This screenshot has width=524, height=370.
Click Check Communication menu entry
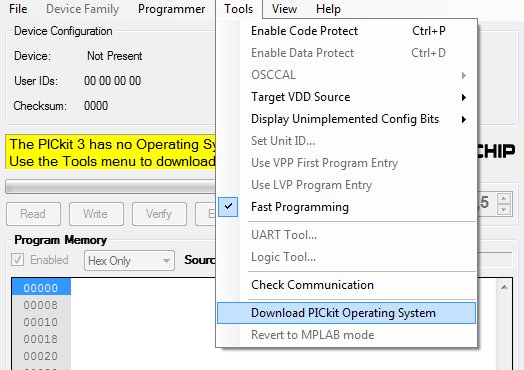346,285
